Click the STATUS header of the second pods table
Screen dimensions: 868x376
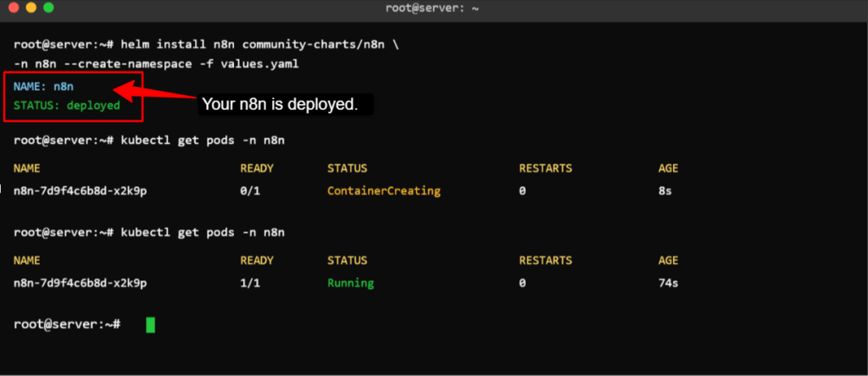(347, 260)
